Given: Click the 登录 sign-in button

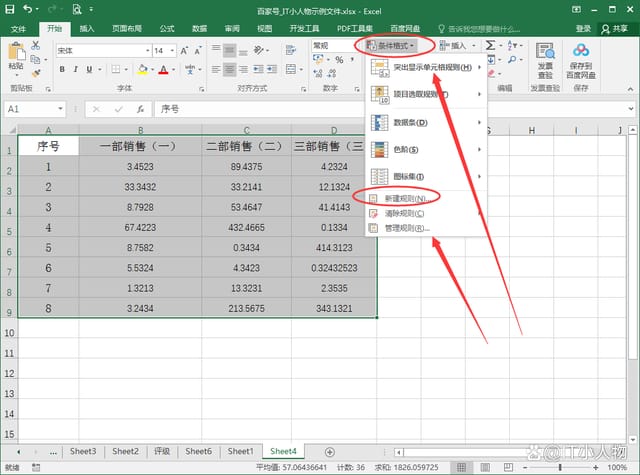Looking at the screenshot, I should (583, 29).
